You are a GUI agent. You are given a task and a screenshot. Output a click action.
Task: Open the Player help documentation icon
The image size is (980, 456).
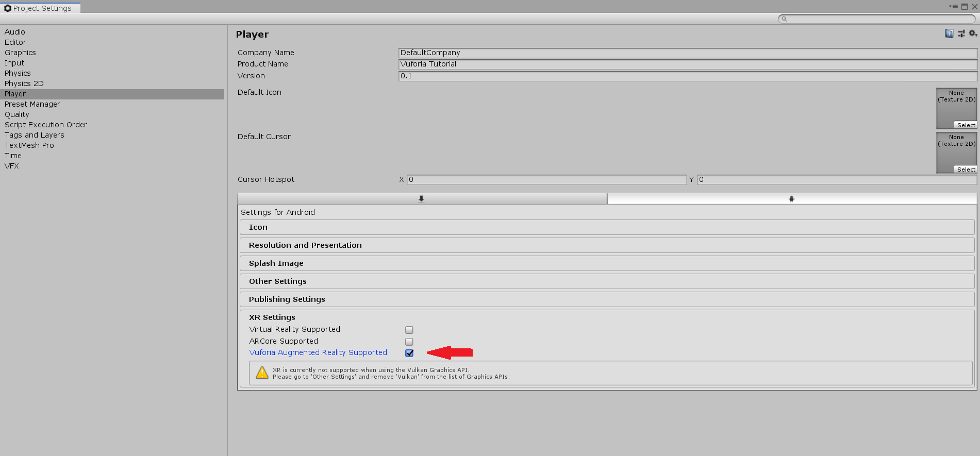[949, 33]
